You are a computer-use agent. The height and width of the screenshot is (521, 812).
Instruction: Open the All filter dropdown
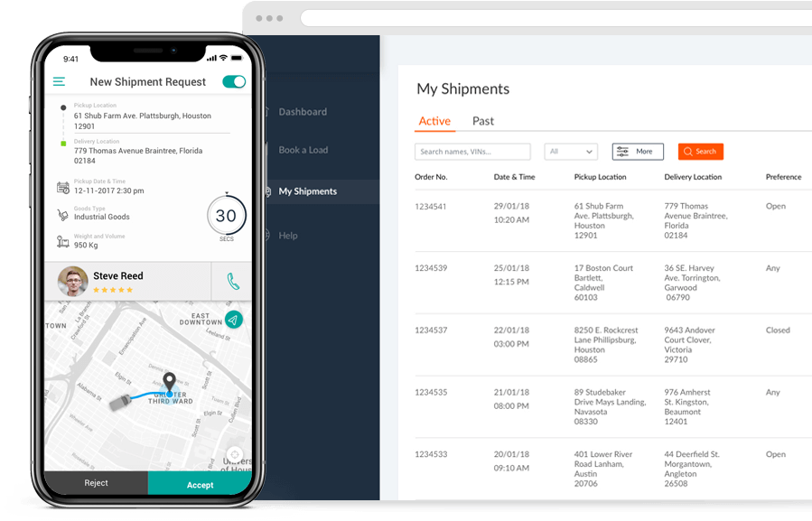click(571, 151)
